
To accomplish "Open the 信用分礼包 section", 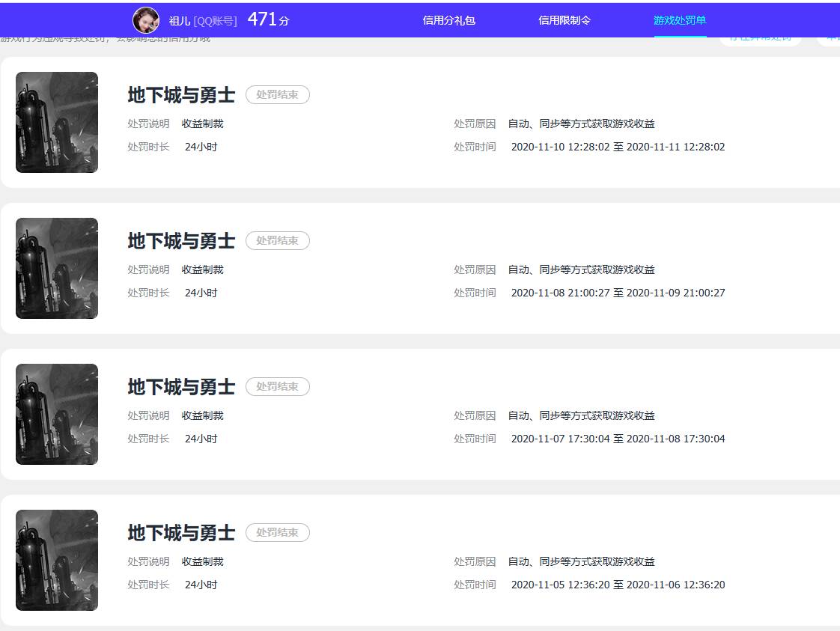I will point(448,20).
